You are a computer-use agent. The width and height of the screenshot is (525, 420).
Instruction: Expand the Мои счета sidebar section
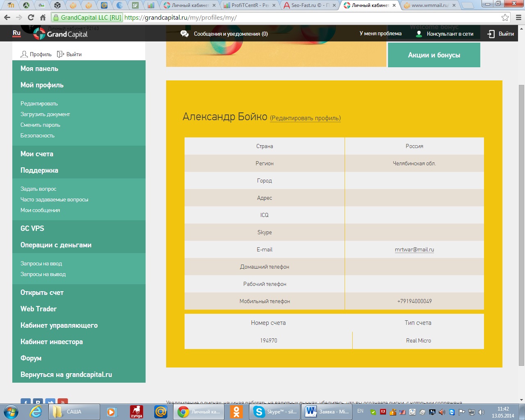(37, 154)
